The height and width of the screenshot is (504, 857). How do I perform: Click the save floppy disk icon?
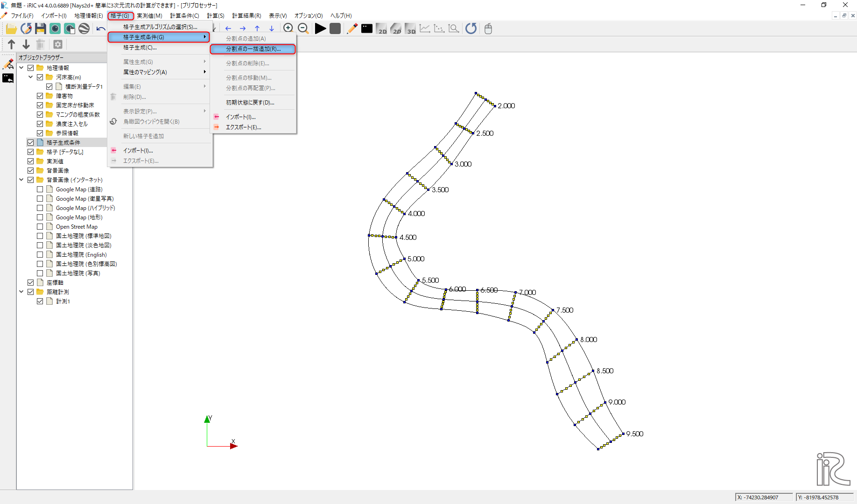click(x=41, y=29)
